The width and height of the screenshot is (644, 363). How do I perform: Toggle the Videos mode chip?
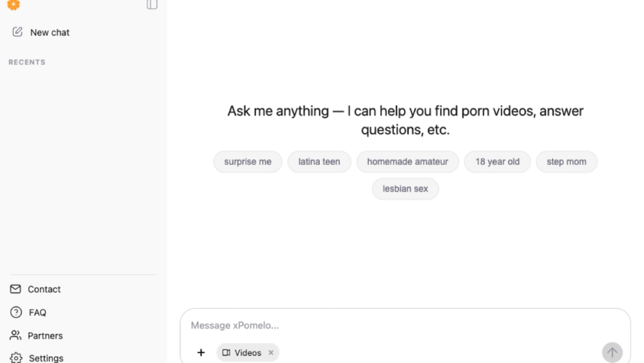[242, 352]
